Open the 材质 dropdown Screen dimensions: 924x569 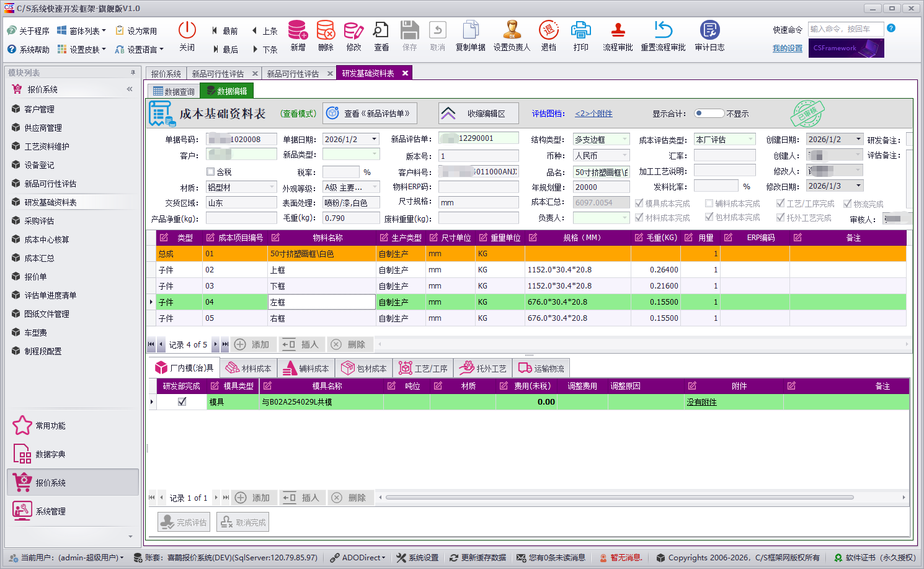(x=272, y=187)
